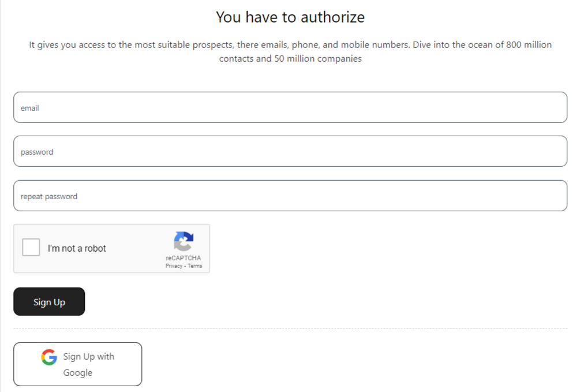Click the reCAPTCHA logo icon
This screenshot has width=588, height=392.
[183, 241]
